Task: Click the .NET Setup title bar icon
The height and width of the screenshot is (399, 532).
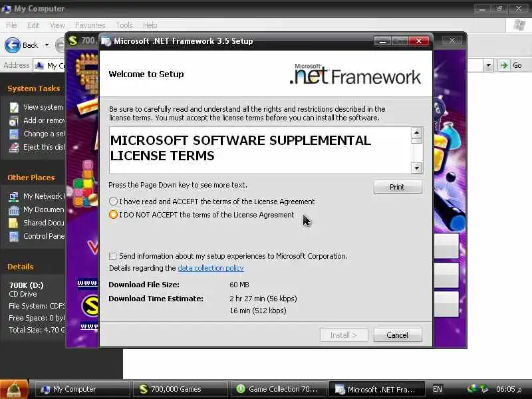Action: (x=106, y=41)
